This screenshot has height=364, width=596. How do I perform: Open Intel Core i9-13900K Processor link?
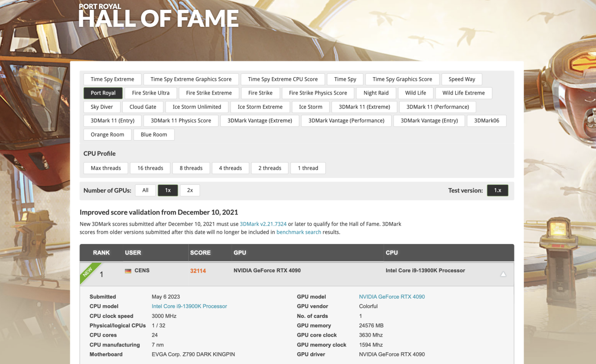tap(189, 307)
